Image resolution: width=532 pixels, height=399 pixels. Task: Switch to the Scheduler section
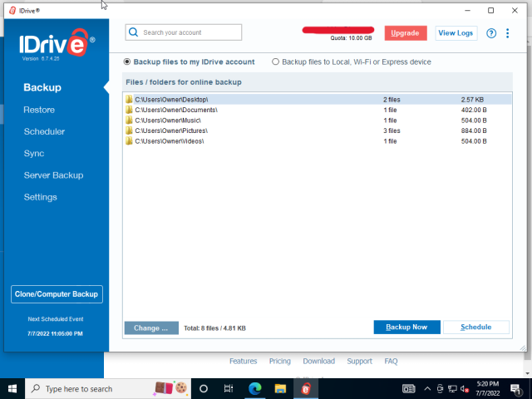tap(44, 131)
